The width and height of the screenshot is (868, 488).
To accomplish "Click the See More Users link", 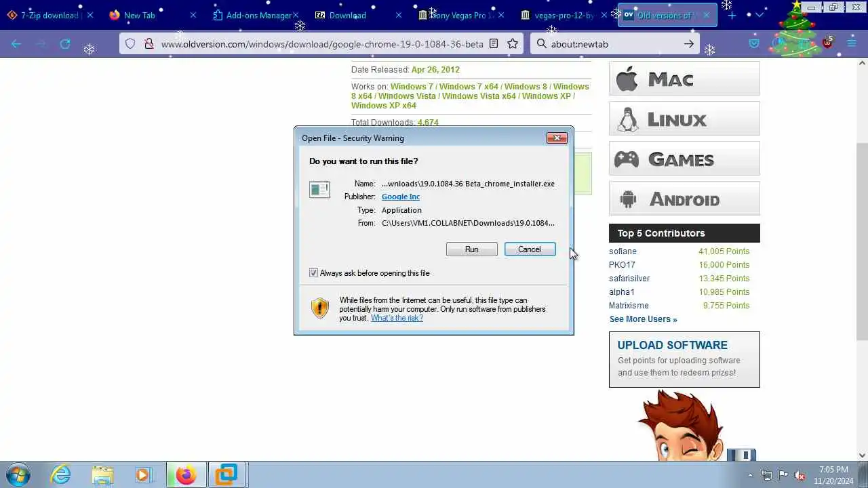I will [x=643, y=319].
